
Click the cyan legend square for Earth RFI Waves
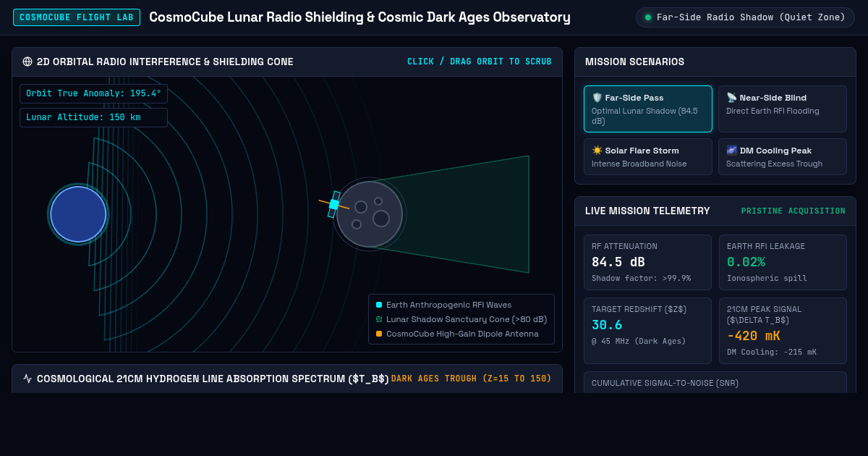tap(379, 305)
